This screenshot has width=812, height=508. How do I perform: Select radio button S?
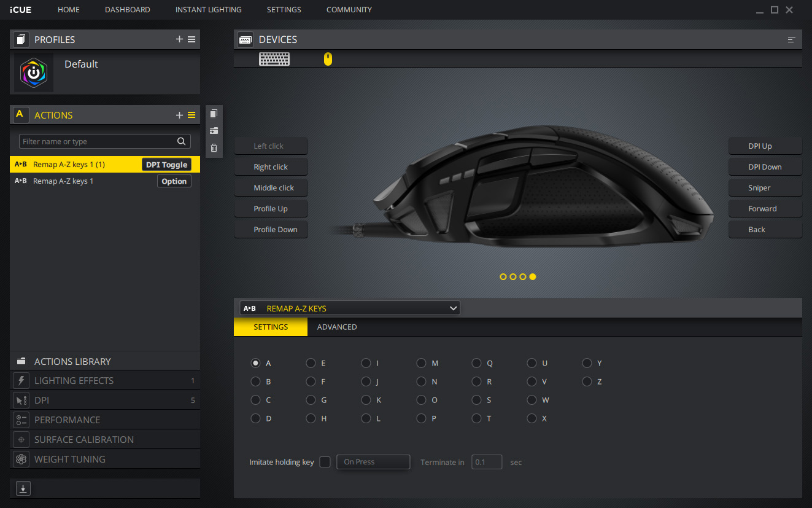click(476, 400)
